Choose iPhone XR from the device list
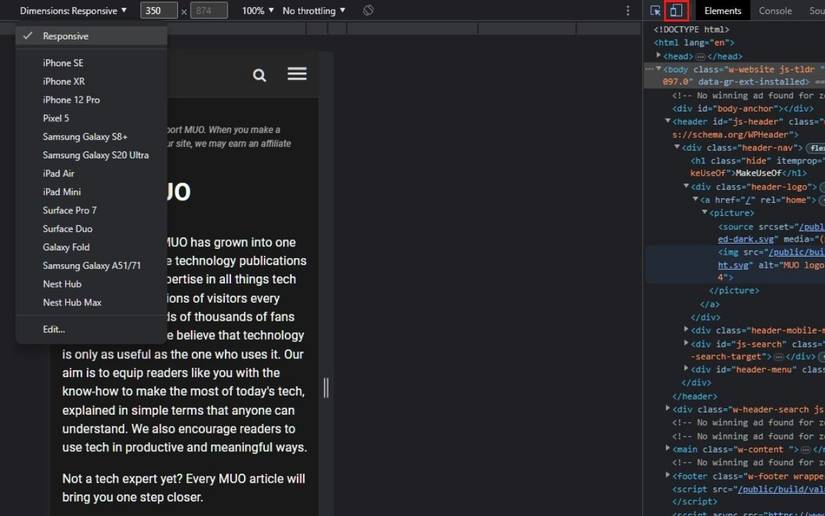This screenshot has height=516, width=825. coord(92,81)
